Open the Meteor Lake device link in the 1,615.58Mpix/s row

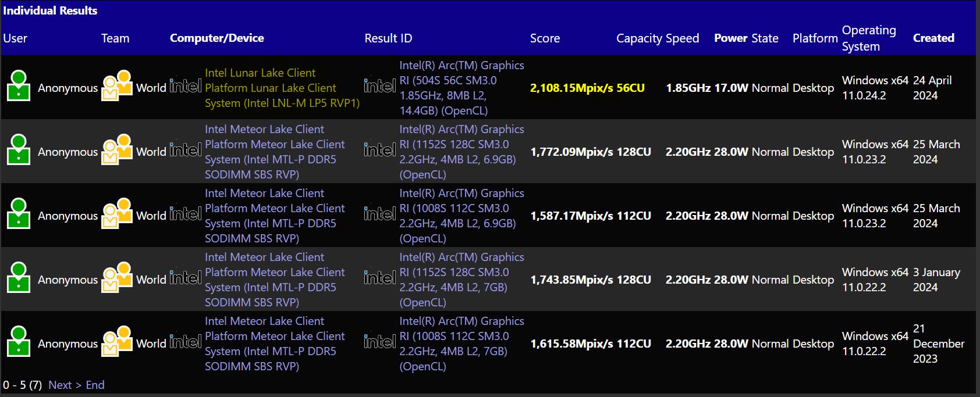point(275,344)
